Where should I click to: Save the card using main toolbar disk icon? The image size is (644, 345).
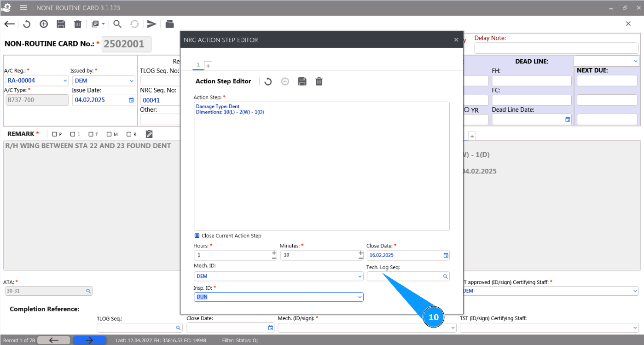click(x=61, y=24)
